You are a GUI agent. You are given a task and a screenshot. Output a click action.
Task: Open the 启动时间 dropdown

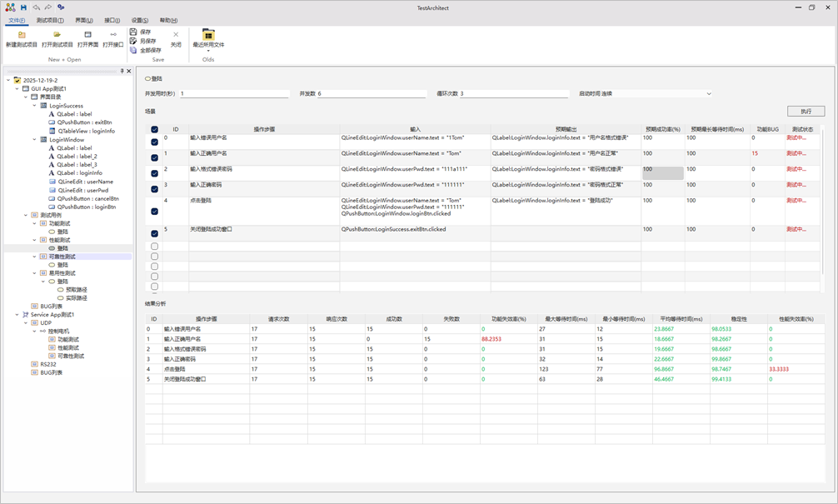[708, 94]
